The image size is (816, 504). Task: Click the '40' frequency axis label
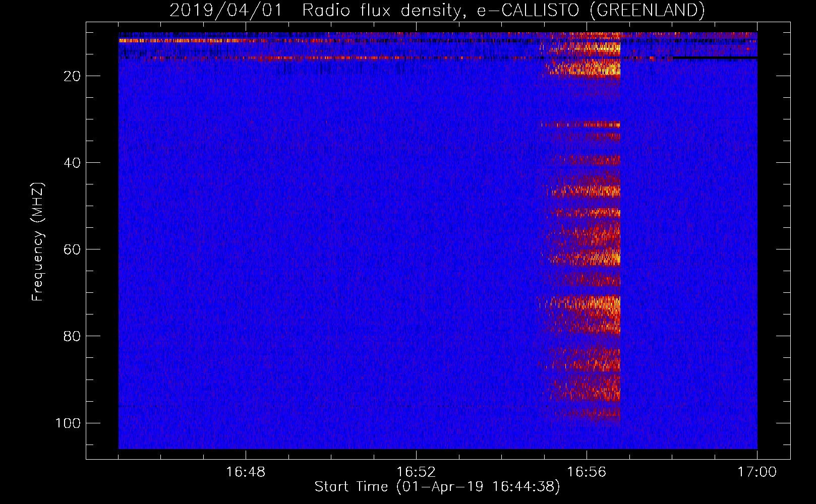tap(72, 163)
